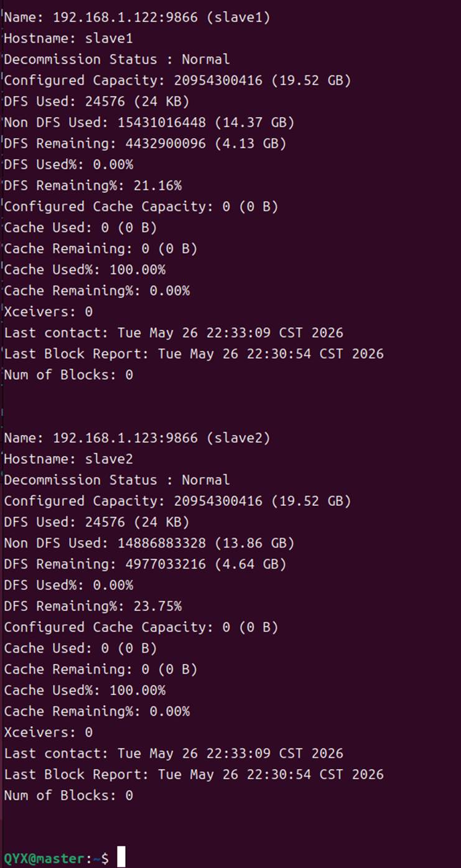This screenshot has width=461, height=868.
Task: Click slave2 DFS Remaining 4.64 GB line
Action: [x=145, y=564]
